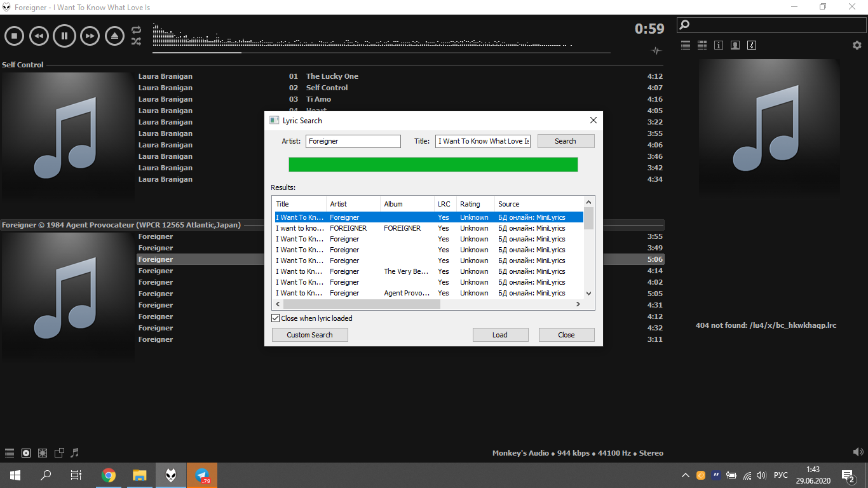Seek on the playback progress bar
Viewport: 868px width, 488px height.
381,53
